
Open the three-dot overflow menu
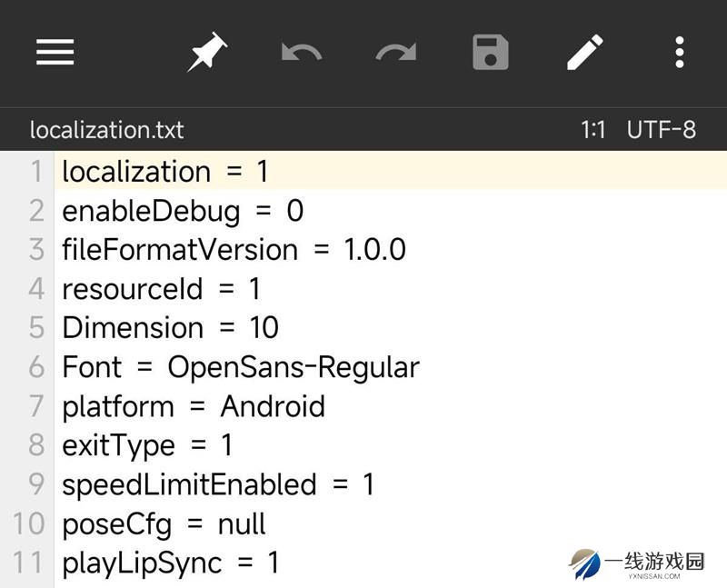coord(680,52)
